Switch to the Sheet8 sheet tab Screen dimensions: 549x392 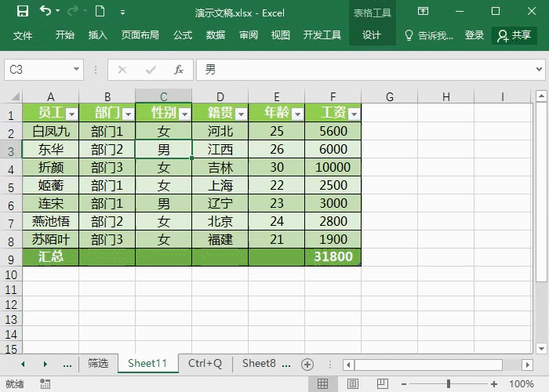[259, 364]
